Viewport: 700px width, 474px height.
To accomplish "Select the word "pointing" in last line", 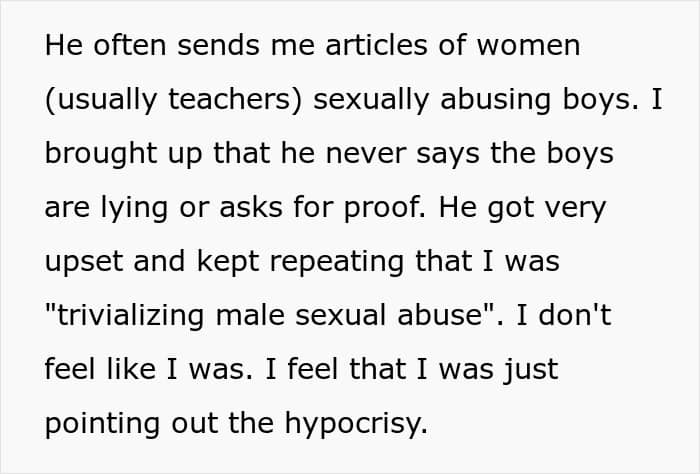I will pos(102,423).
